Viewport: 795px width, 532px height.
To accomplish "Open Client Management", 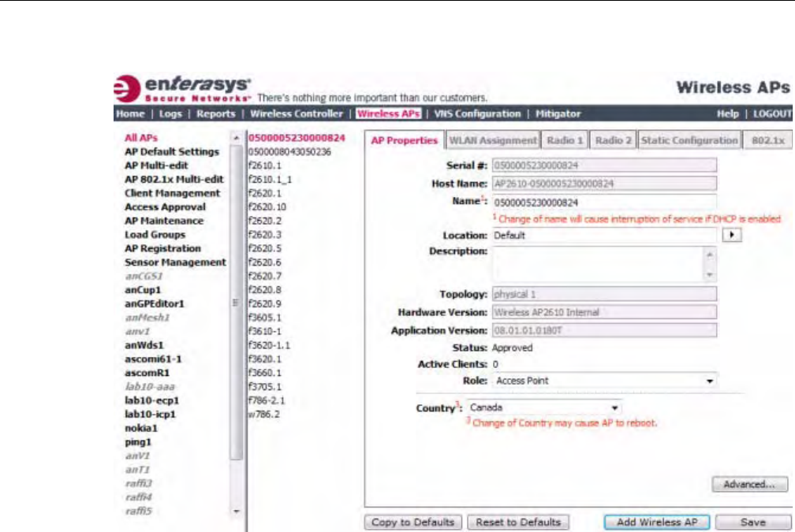I will [173, 193].
